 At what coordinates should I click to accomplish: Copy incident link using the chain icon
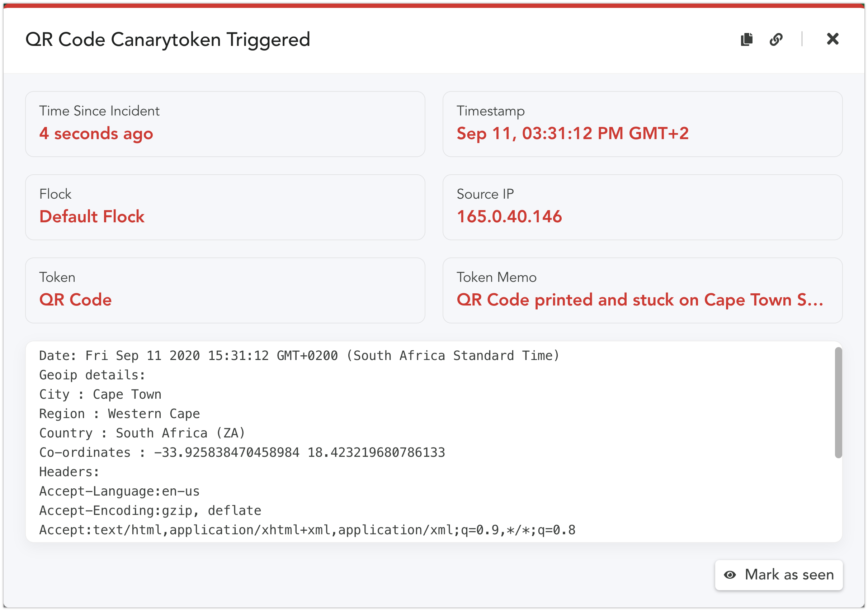pos(776,39)
